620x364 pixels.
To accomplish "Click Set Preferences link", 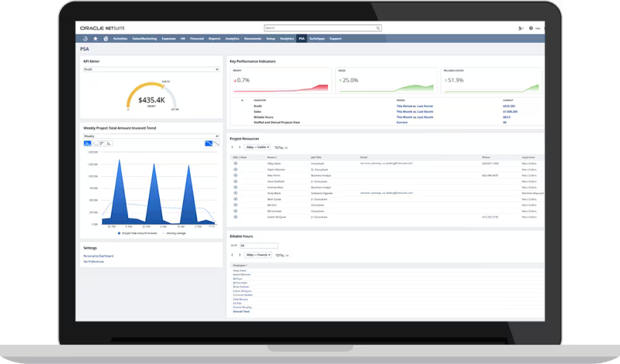I will 93,261.
